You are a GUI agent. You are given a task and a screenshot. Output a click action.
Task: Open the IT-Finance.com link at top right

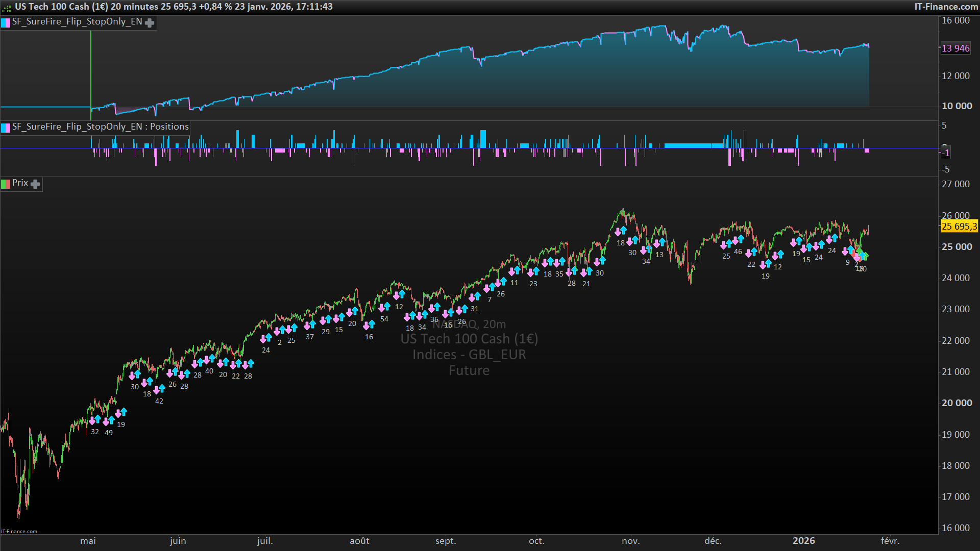(946, 7)
